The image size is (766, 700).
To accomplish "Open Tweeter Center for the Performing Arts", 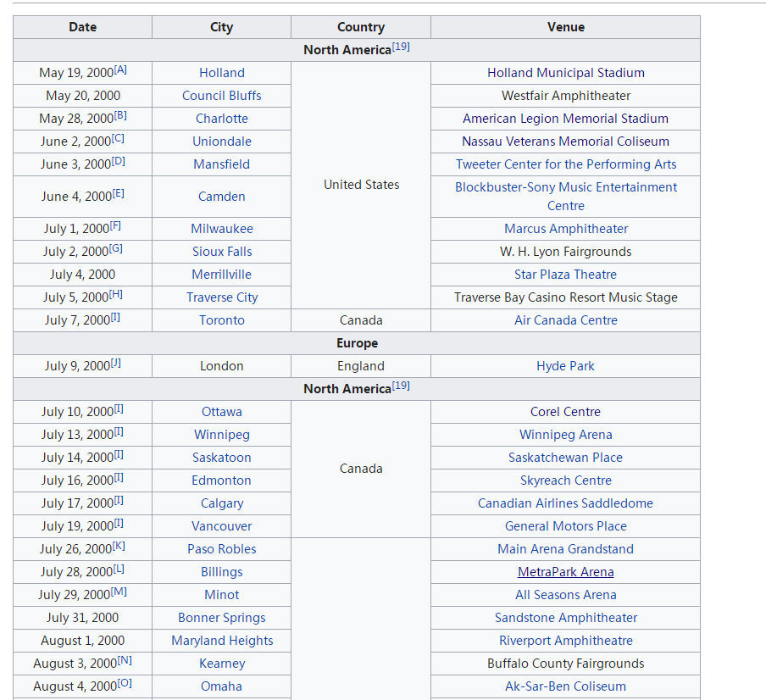I will click(x=566, y=164).
